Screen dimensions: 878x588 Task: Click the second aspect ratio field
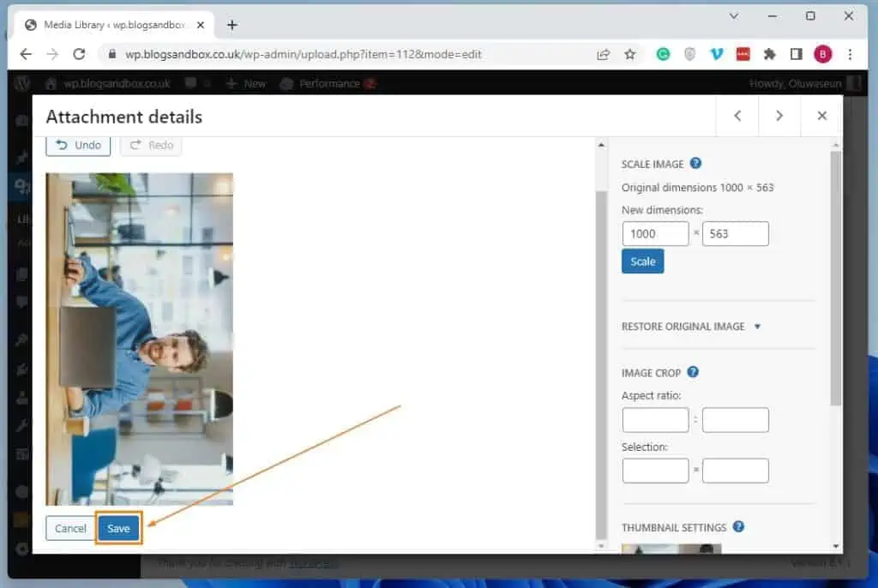[x=735, y=420]
